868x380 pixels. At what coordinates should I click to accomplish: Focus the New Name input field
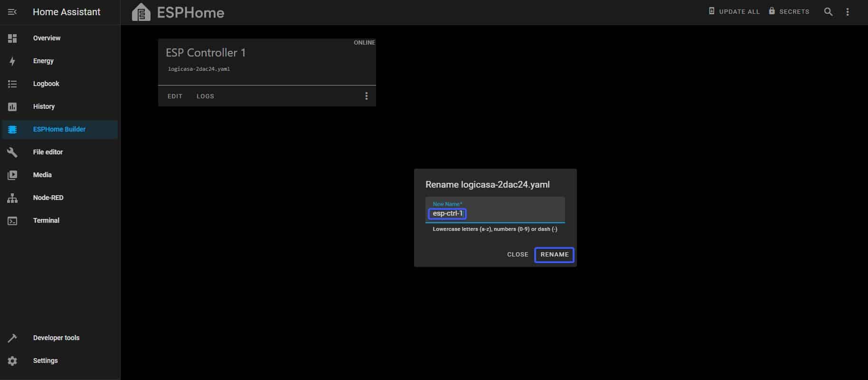pos(495,210)
